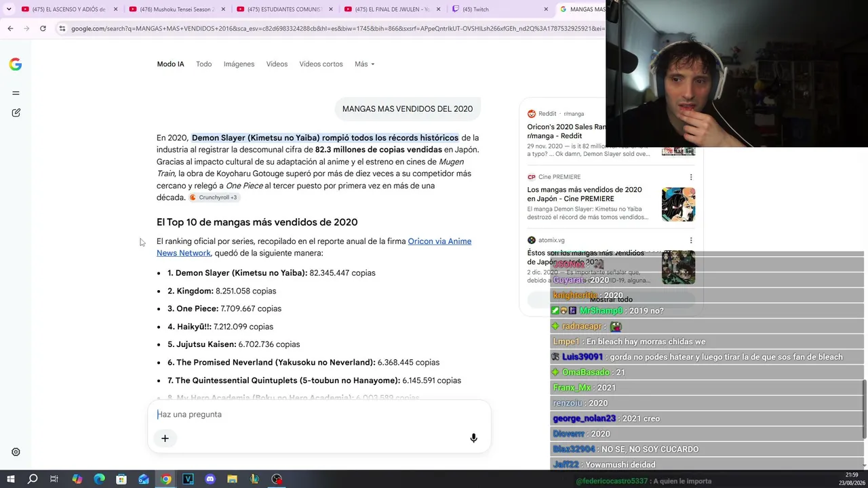Click The Quintessential Quintuplets list item
868x488 pixels.
314,380
